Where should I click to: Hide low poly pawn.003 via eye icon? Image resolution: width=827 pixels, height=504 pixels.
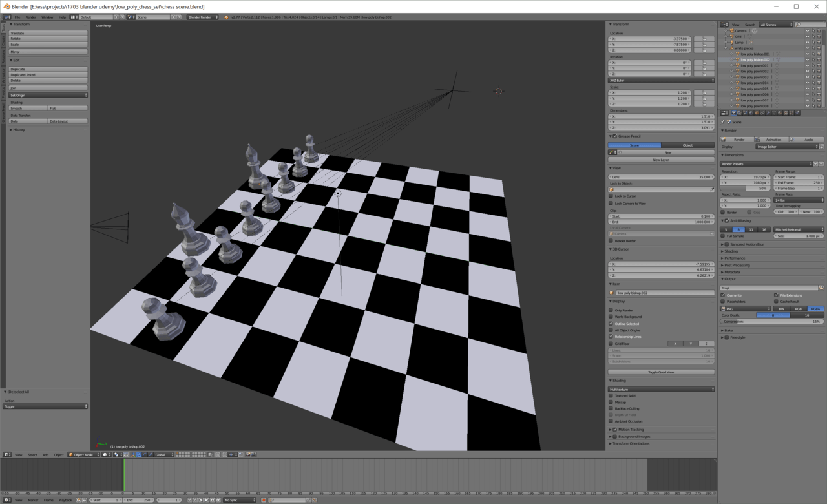(x=808, y=77)
